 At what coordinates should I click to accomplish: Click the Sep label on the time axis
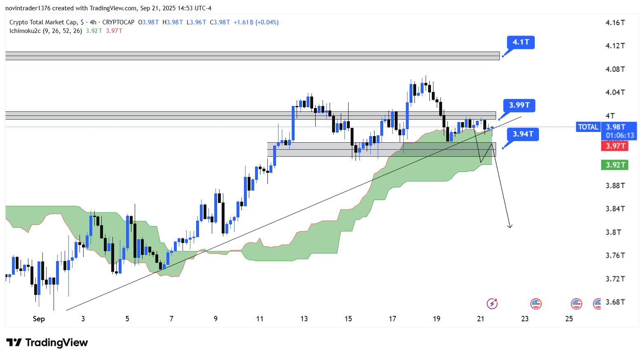point(39,319)
